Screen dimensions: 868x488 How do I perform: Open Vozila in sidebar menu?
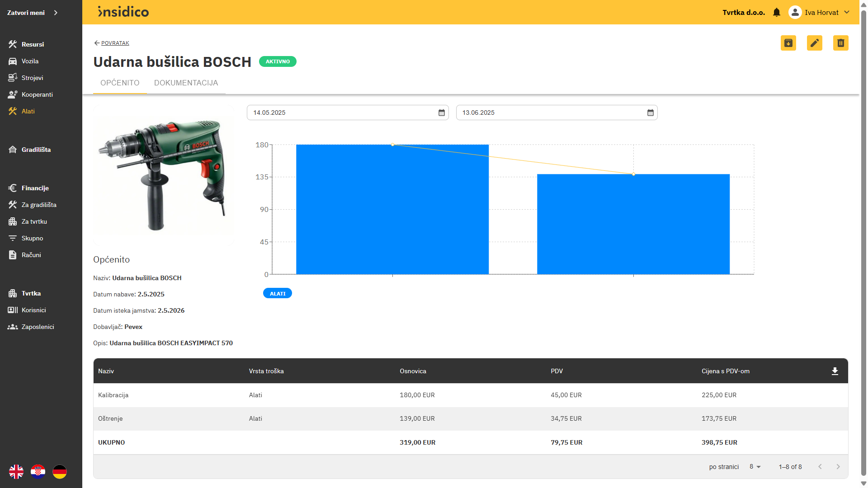tap(30, 61)
